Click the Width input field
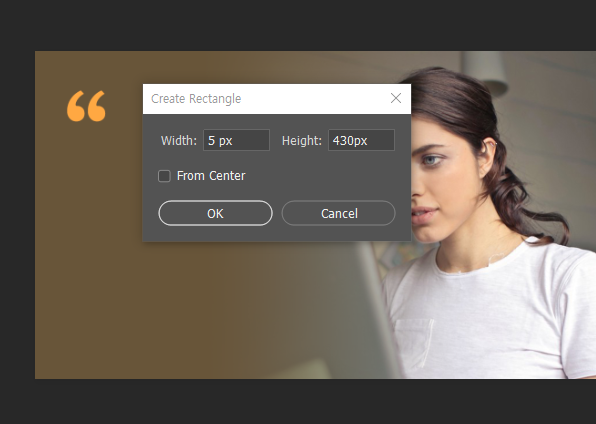 point(236,140)
